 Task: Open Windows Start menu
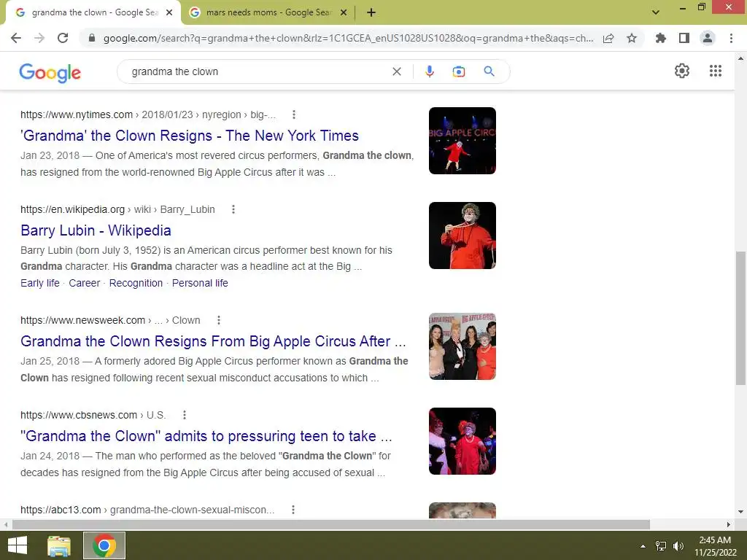pyautogui.click(x=18, y=545)
